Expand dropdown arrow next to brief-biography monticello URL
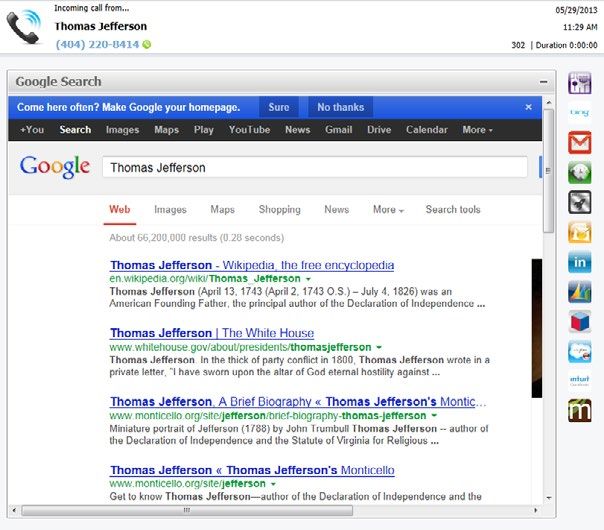The image size is (604, 530). tap(434, 416)
